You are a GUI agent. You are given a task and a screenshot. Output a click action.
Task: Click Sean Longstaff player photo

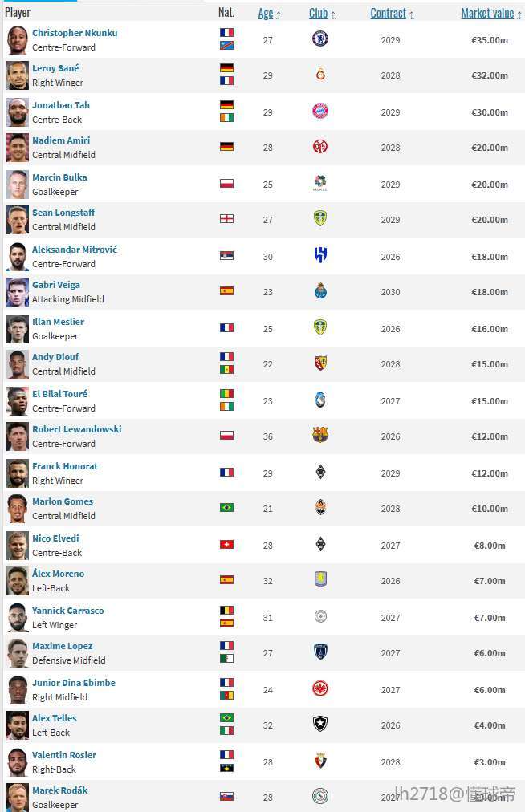tap(17, 220)
